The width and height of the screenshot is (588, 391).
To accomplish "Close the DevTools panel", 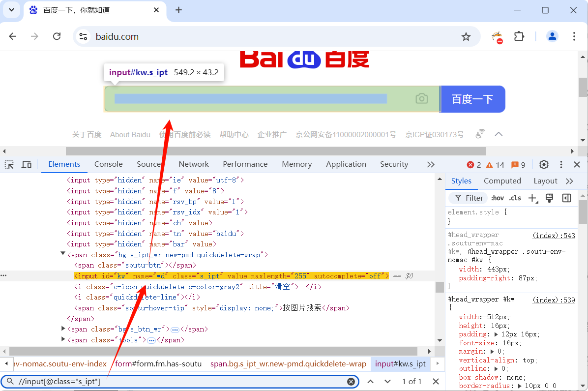I will 577,164.
